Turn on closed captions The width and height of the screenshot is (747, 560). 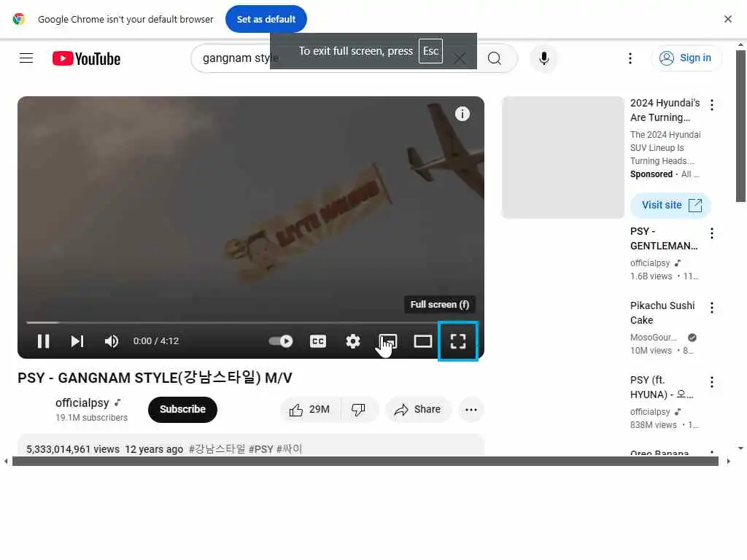click(x=318, y=341)
